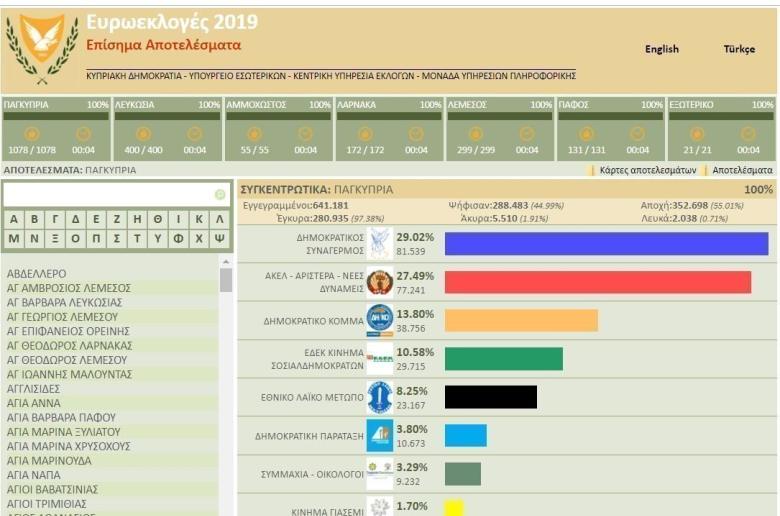Select ΑΓΙΟΙ ΒΑΒΑΤΣΙΝΙΑΣ in the list
The height and width of the screenshot is (516, 780).
52,490
